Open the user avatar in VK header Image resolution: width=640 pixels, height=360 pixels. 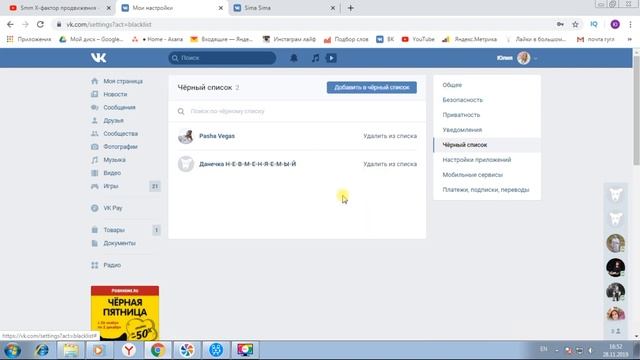(524, 58)
